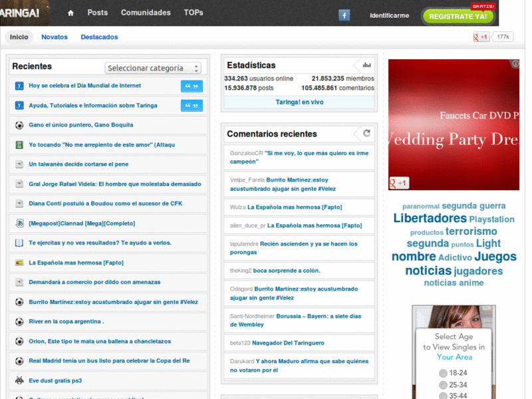Click the book icon beside Te ejercitas post
Viewport: 532px width, 399px height.
point(19,243)
